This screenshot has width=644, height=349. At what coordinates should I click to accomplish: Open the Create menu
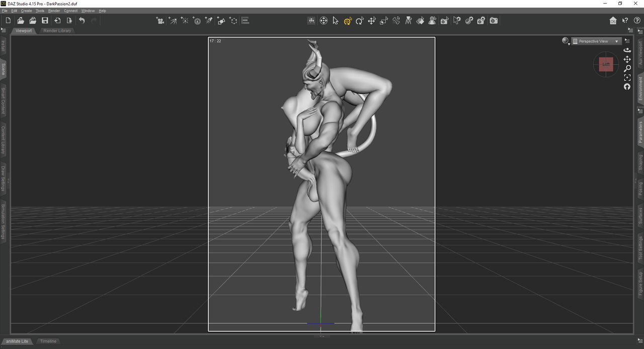(26, 11)
